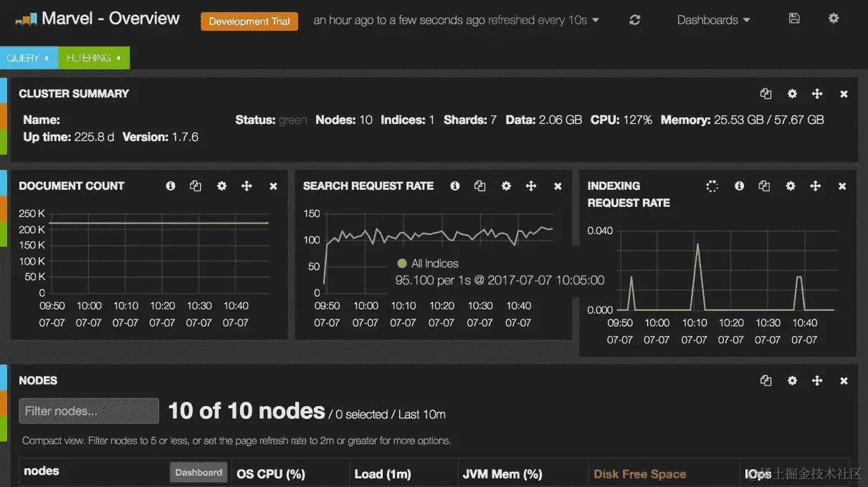Sort by OS CPU (%) column
The image size is (868, 487).
(x=272, y=474)
